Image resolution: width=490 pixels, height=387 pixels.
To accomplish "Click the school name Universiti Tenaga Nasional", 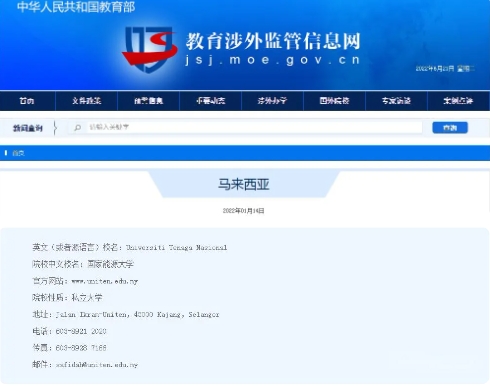I will (x=177, y=247).
